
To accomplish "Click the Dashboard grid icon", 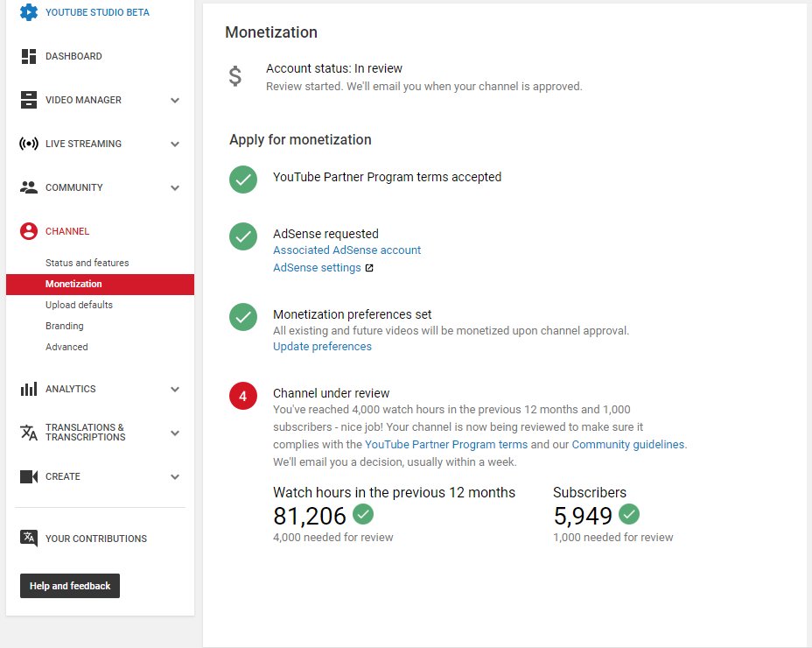I will (x=29, y=56).
